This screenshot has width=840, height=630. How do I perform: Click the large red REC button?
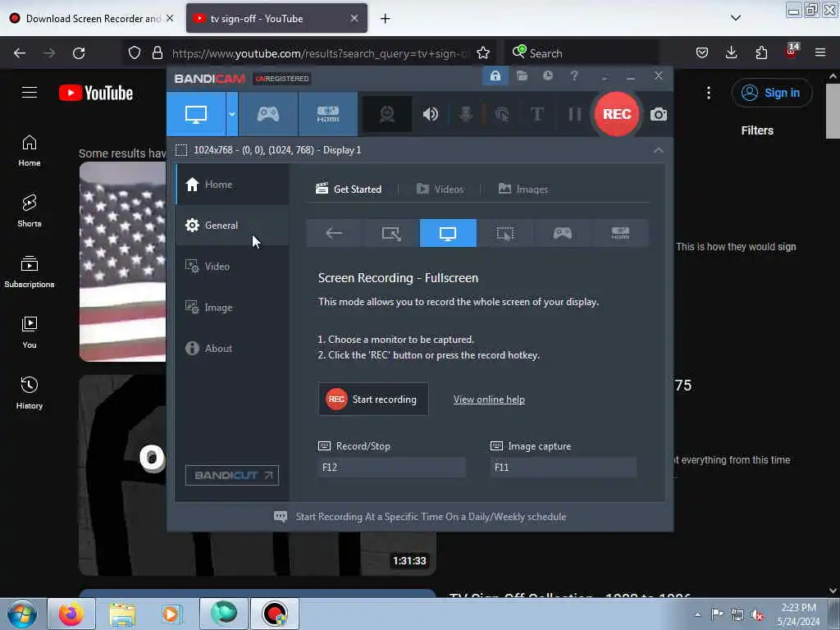617,114
